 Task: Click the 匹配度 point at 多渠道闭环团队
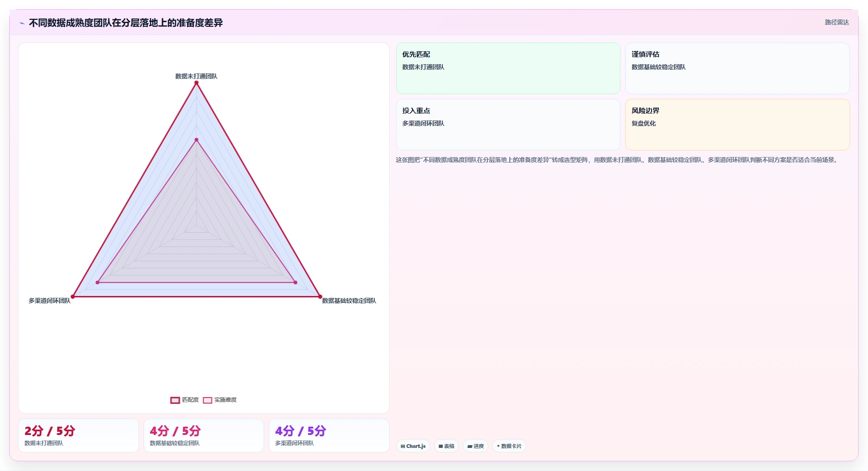[72, 296]
